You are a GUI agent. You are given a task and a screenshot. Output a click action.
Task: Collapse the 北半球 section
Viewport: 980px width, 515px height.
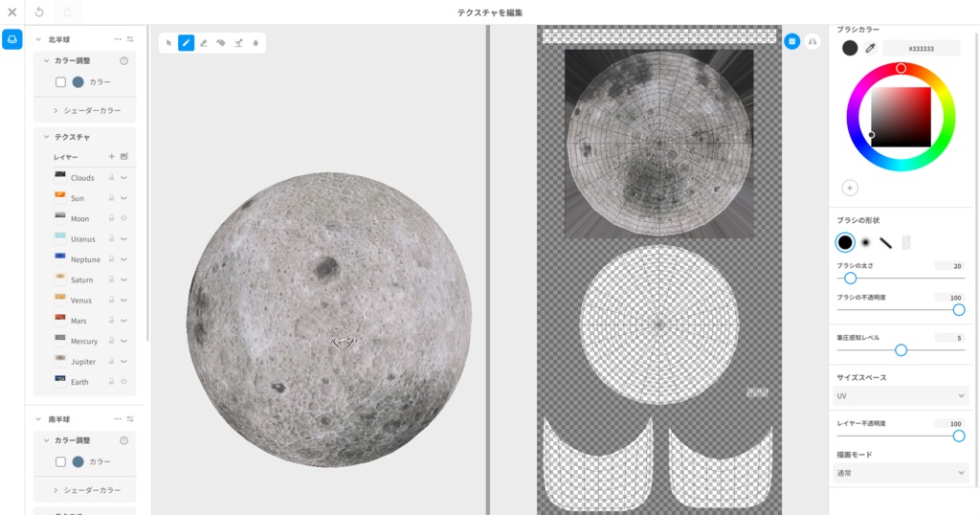pyautogui.click(x=38, y=39)
